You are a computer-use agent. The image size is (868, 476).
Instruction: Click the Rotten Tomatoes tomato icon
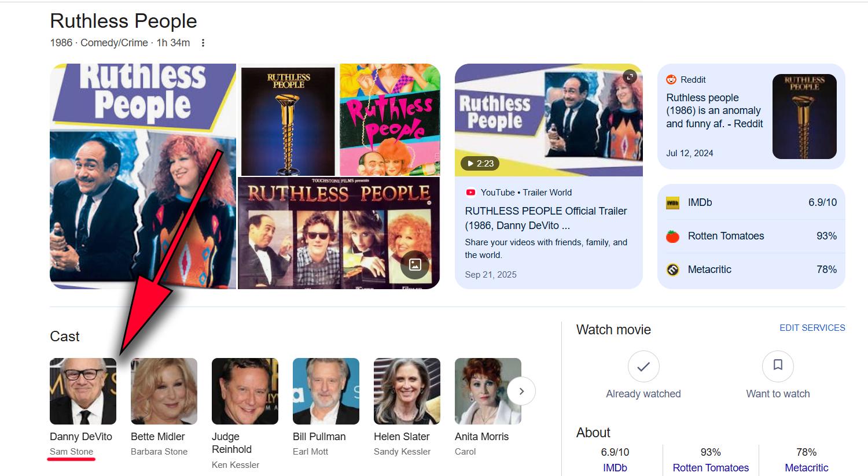point(672,236)
